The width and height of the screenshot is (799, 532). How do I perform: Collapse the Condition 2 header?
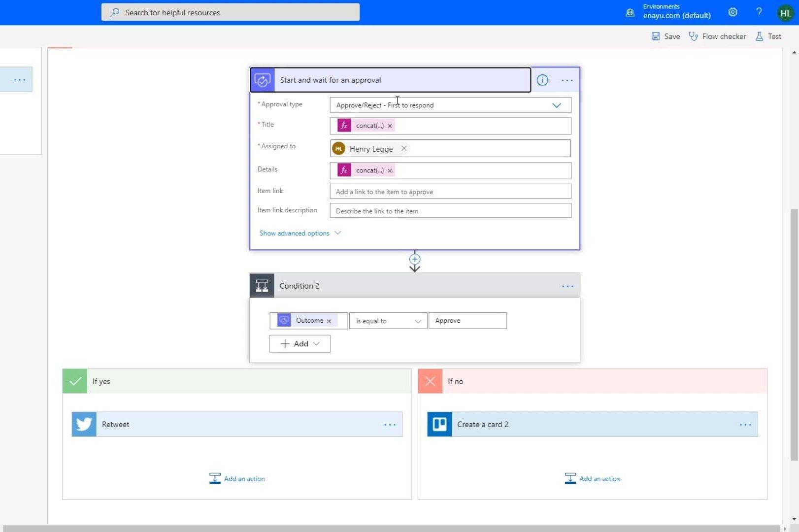415,286
